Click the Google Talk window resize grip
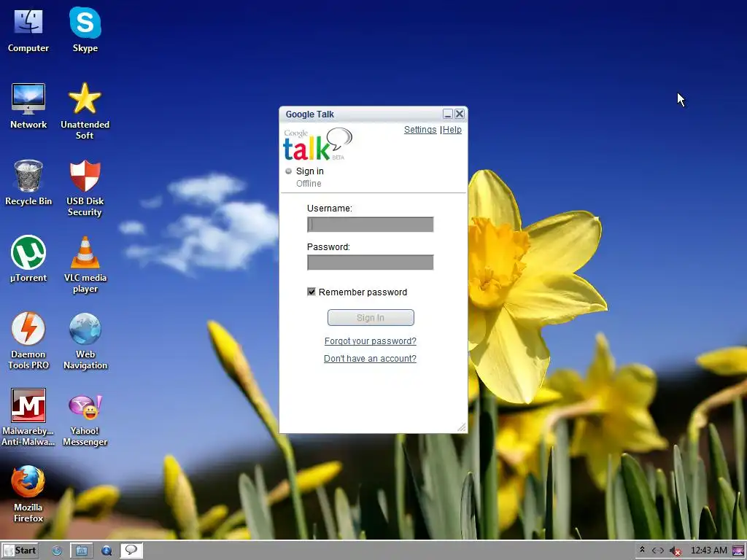This screenshot has height=560, width=747. (462, 427)
